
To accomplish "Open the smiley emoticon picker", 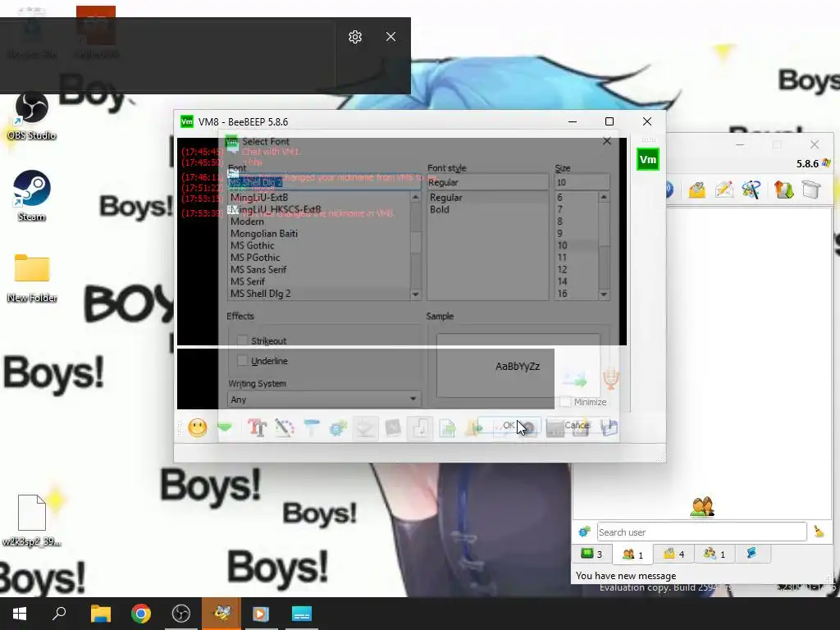I will click(x=197, y=427).
